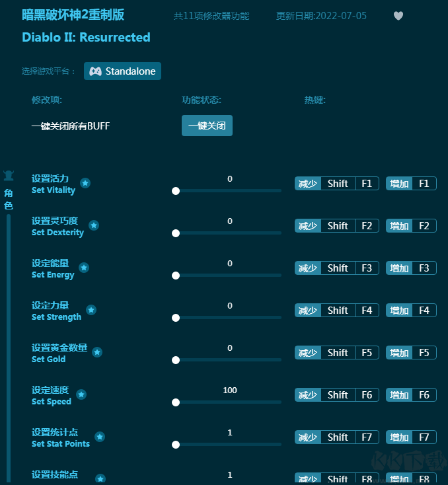The image size is (448, 485).
Task: Click 增加 for Set Gold
Action: tap(399, 353)
